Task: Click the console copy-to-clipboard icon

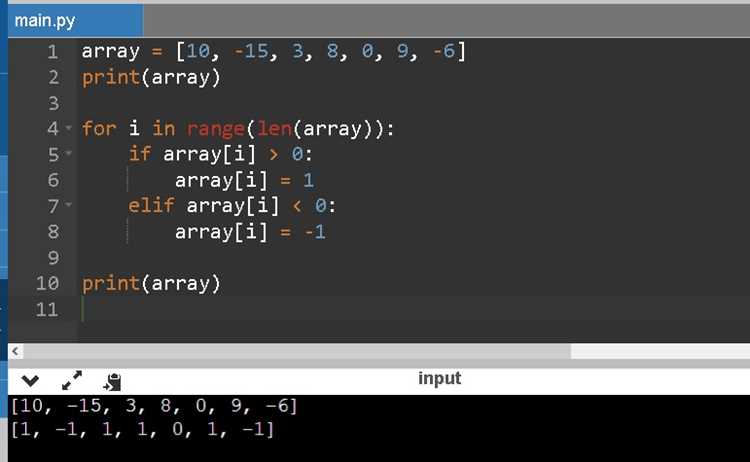Action: coord(112,382)
